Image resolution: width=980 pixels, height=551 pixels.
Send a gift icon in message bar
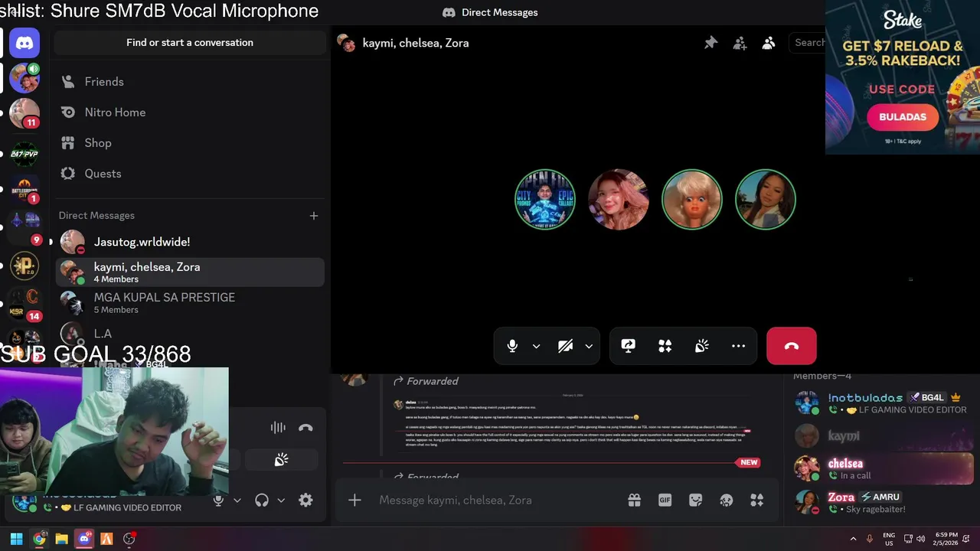[x=634, y=500]
